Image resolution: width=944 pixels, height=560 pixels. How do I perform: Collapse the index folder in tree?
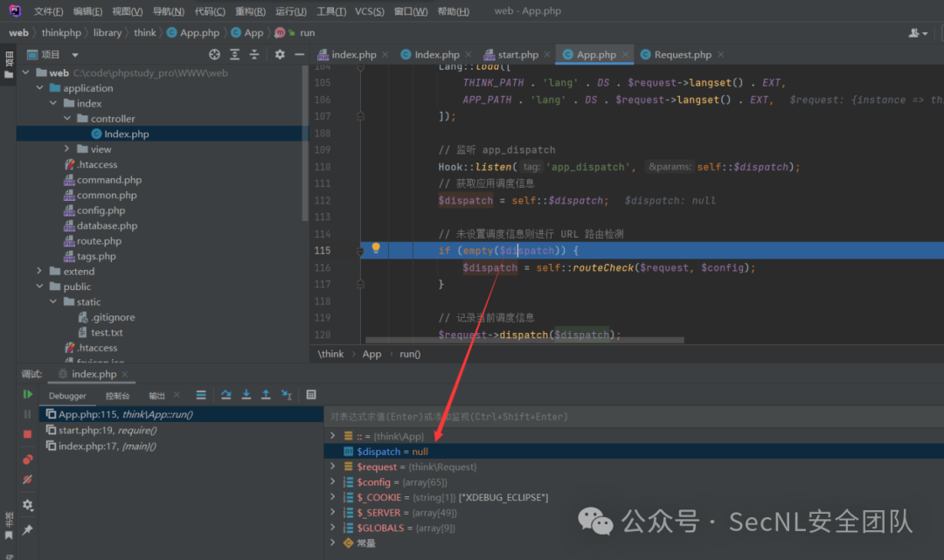[x=53, y=103]
